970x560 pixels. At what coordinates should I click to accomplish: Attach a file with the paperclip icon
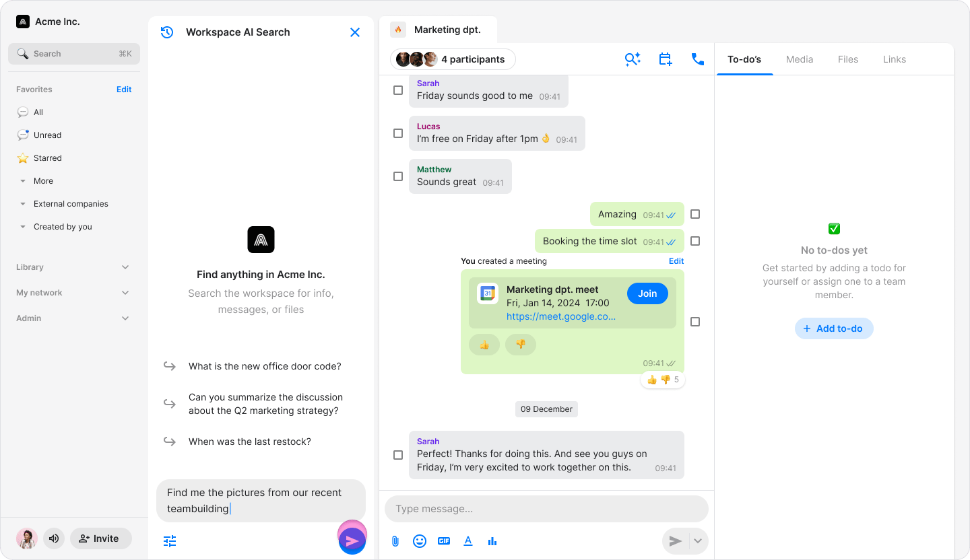[395, 541]
